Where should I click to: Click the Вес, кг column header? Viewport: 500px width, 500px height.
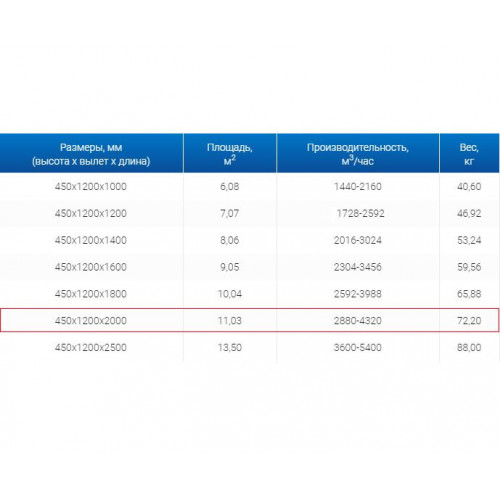[x=469, y=153]
